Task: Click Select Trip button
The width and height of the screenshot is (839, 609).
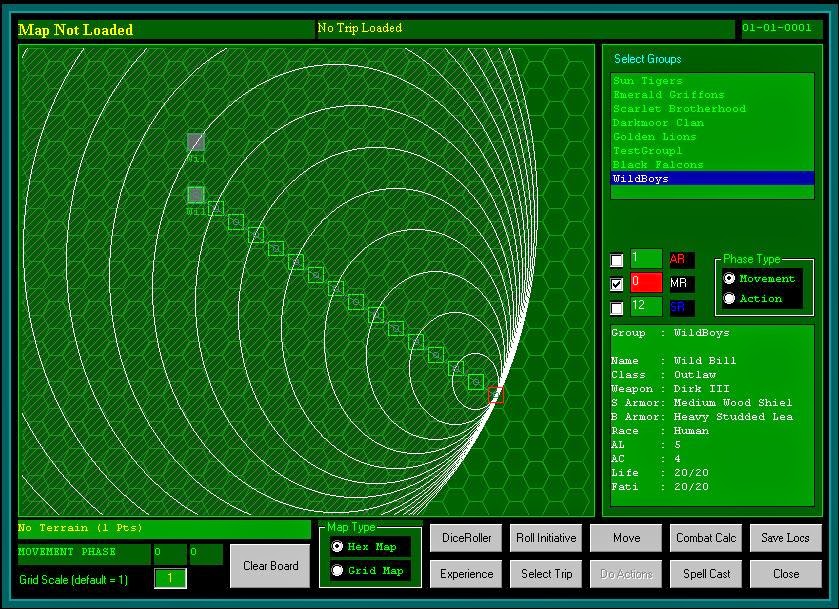Action: tap(546, 574)
